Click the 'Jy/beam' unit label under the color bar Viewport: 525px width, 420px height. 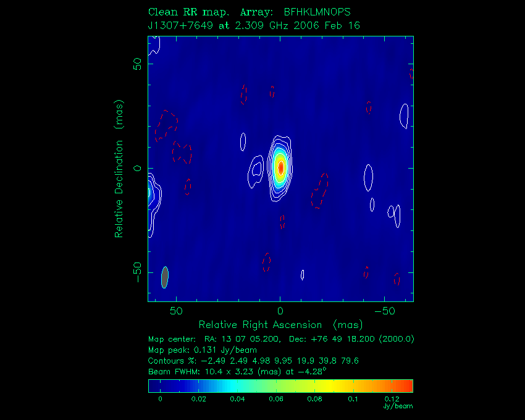(x=398, y=406)
